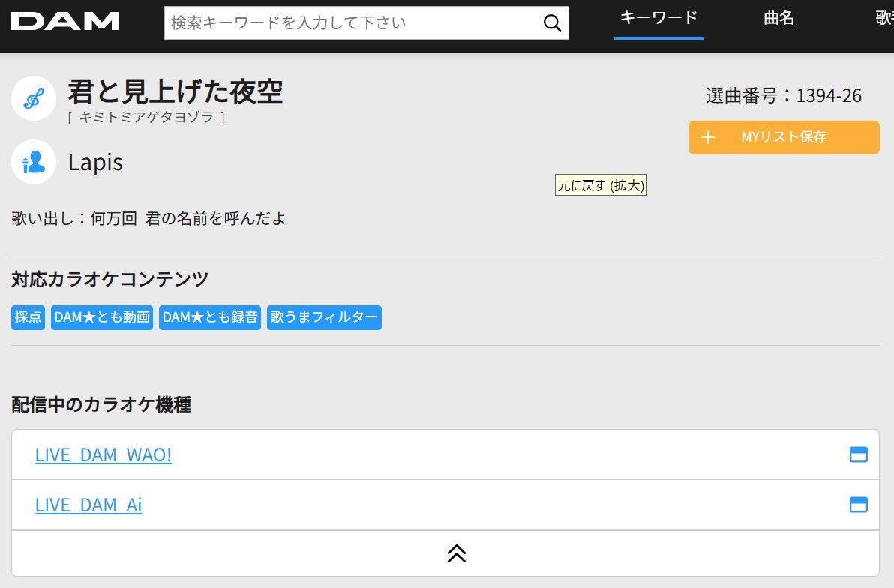Open the LIVE DAM WAO! link

[103, 454]
